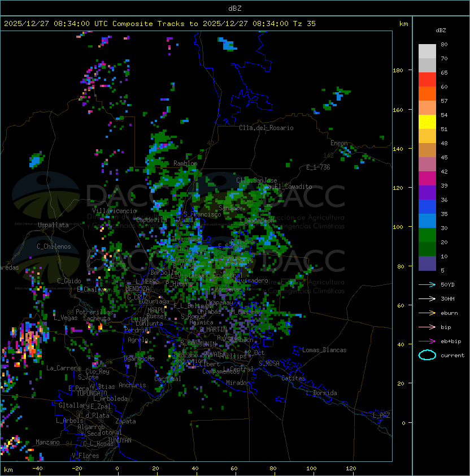470x476 pixels.
Task: Click the yellow eburn arrow in legend
Action: tap(427, 313)
